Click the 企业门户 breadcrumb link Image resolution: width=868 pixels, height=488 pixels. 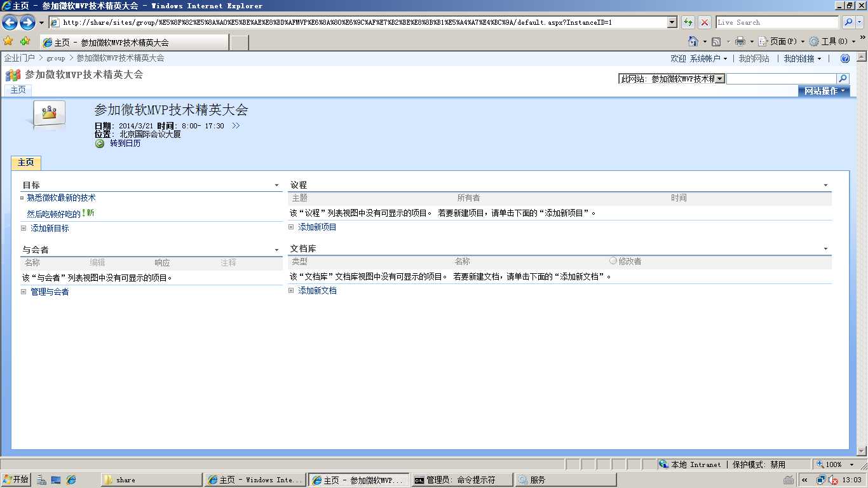[20, 58]
